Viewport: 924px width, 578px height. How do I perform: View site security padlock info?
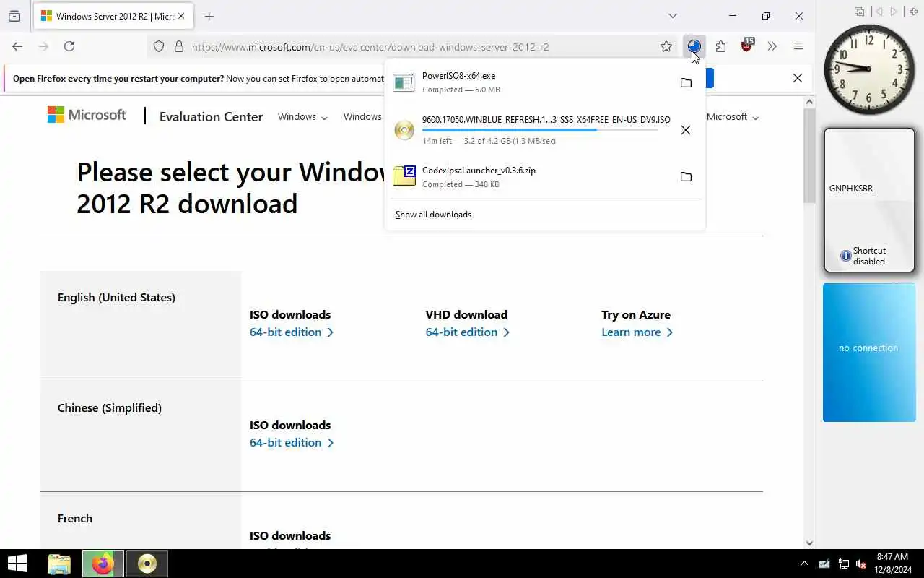coord(179,46)
